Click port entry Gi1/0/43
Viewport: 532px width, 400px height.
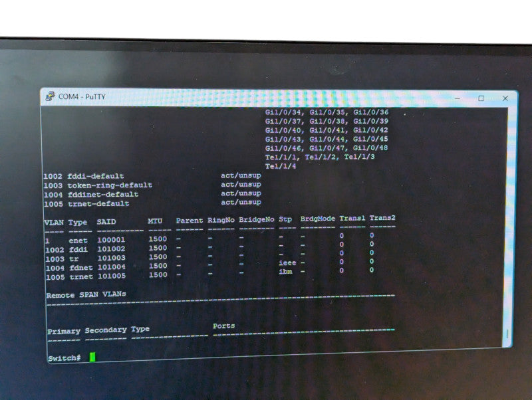283,139
